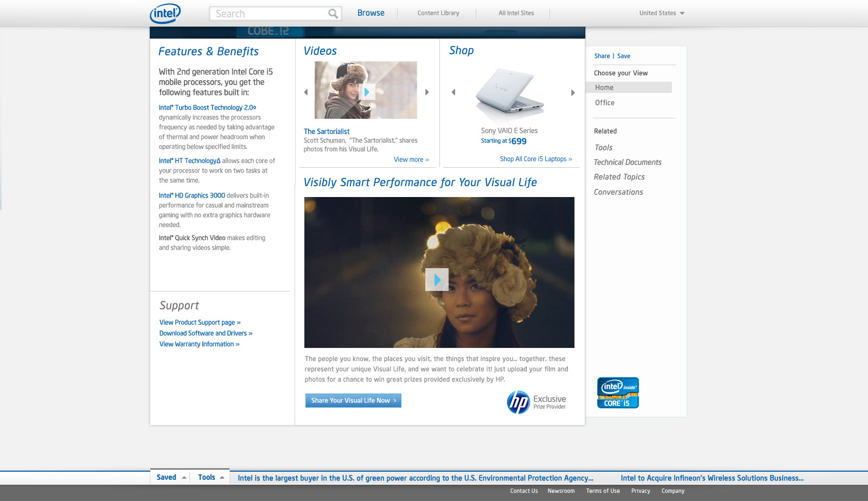The image size is (868, 501).
Task: Expand the Tools panel in bottom bar
Action: tap(210, 477)
